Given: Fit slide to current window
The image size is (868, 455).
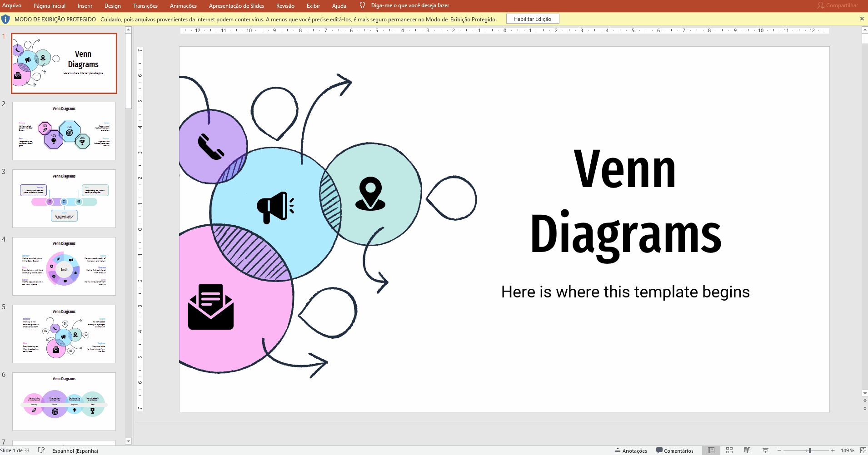Looking at the screenshot, I should [863, 450].
